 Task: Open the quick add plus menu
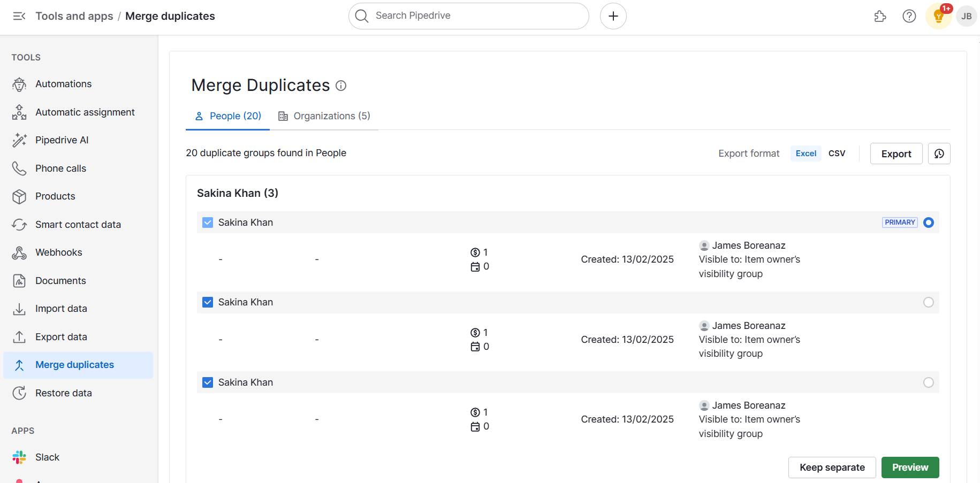click(x=613, y=16)
